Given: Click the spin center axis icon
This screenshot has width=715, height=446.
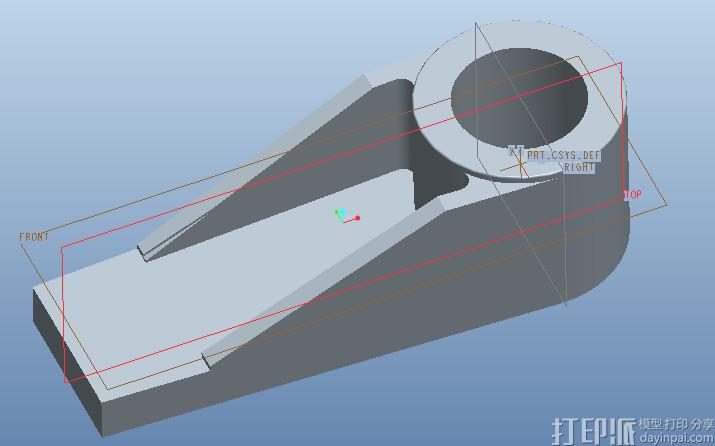Looking at the screenshot, I should coord(346,215).
